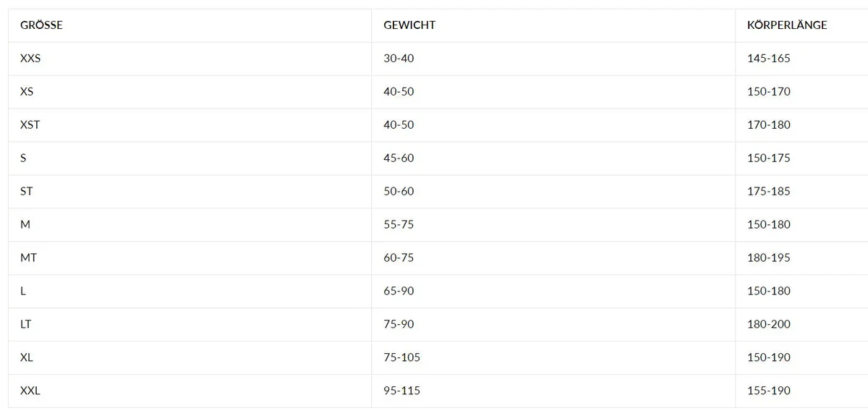
Task: Click weight value 30-40
Action: [399, 59]
